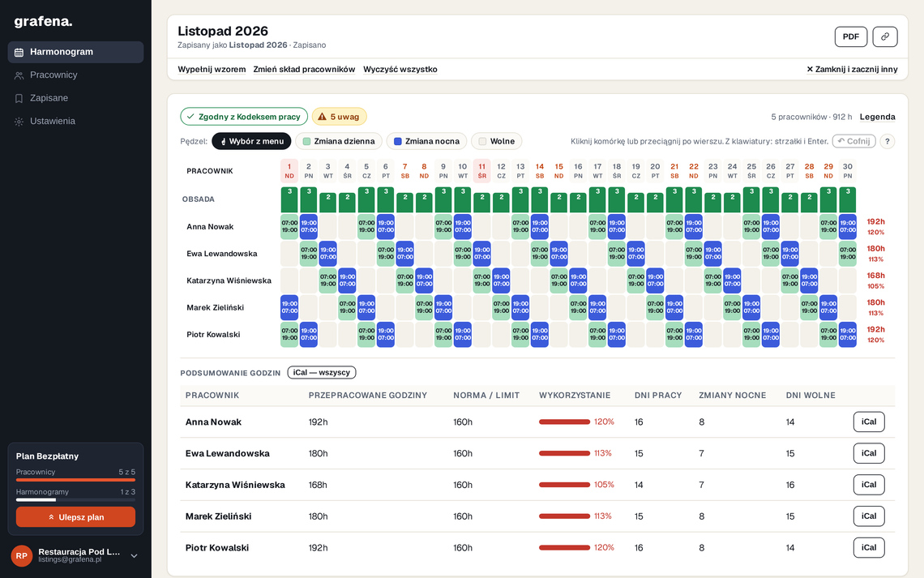Click the Pracownicy people icon

point(19,75)
